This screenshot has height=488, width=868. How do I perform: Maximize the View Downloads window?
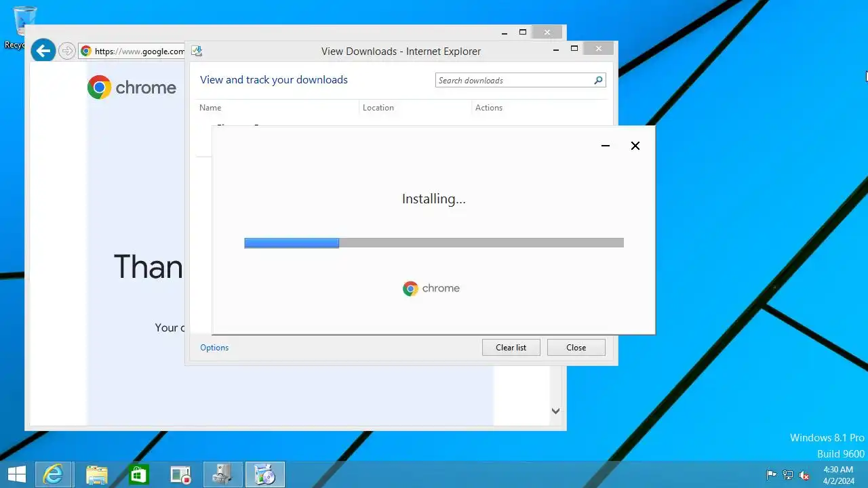(574, 49)
